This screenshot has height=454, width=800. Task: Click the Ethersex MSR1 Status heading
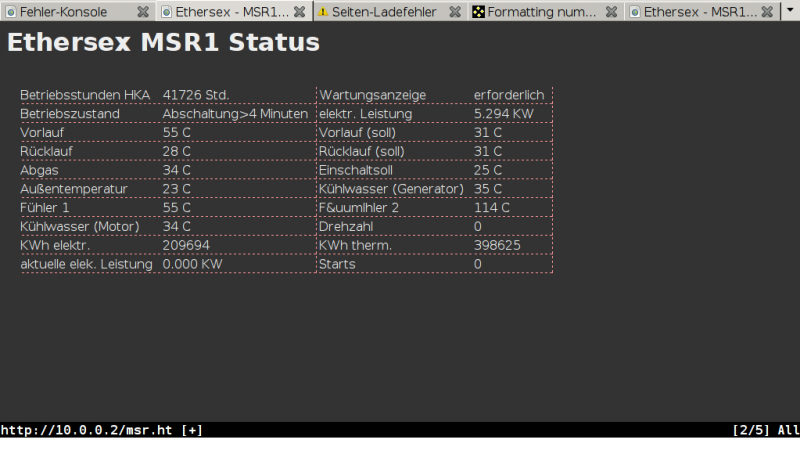tap(163, 43)
